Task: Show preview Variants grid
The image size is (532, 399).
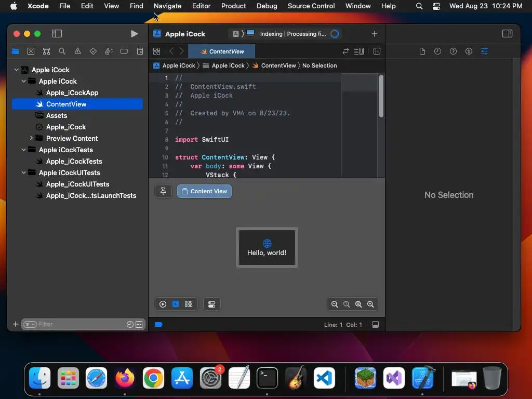Action: (x=189, y=304)
